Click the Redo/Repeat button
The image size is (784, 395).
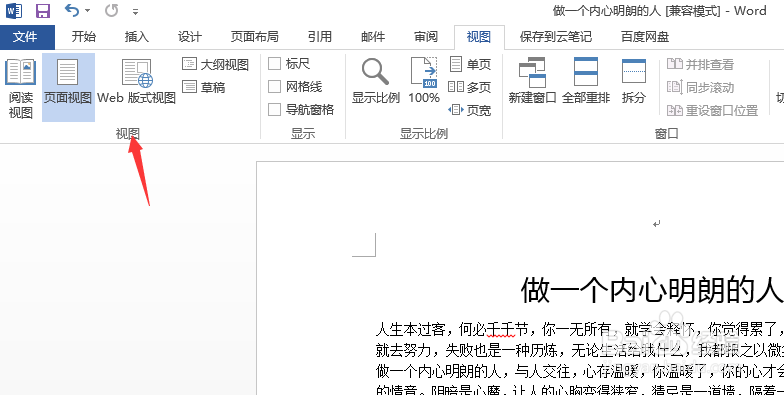tap(112, 10)
